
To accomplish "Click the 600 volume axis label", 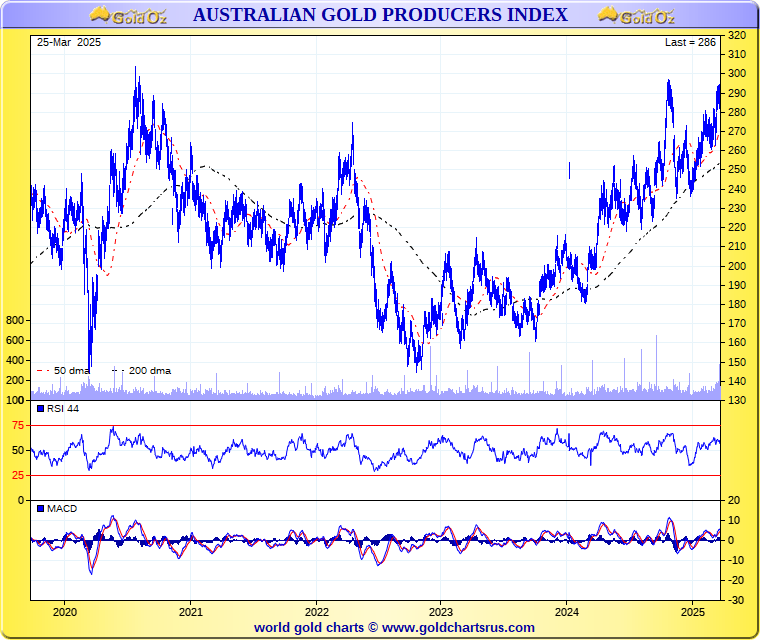I will coord(15,340).
